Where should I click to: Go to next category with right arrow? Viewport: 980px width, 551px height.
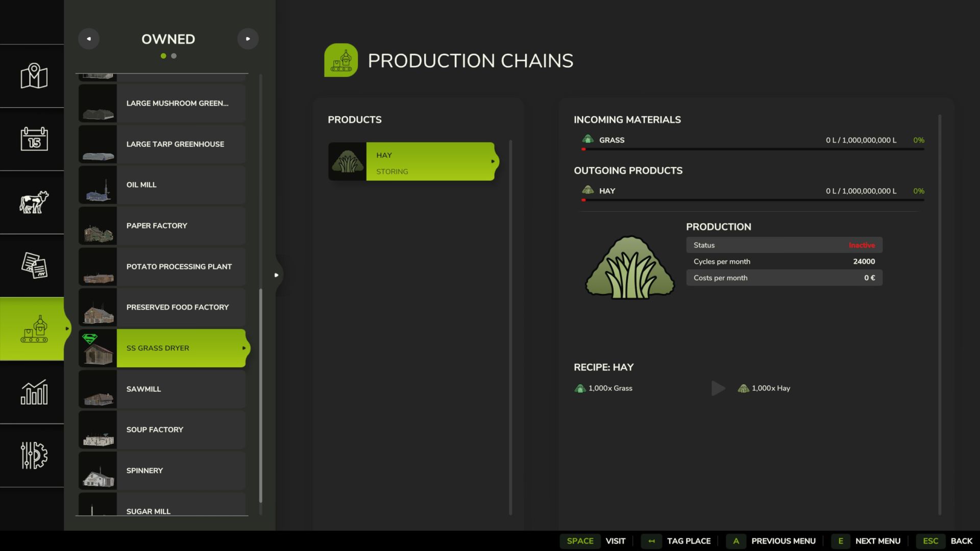(x=248, y=39)
